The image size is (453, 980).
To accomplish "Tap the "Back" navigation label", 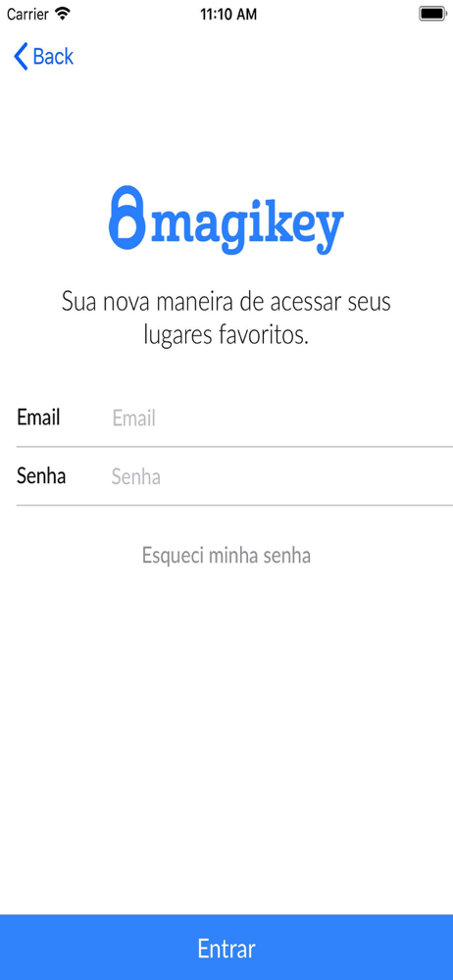I will pyautogui.click(x=53, y=56).
